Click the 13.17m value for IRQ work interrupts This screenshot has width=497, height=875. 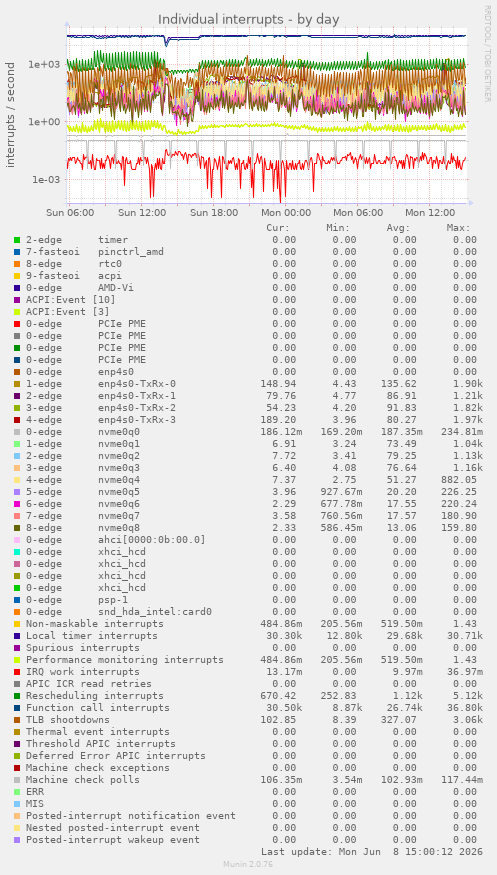coord(282,672)
